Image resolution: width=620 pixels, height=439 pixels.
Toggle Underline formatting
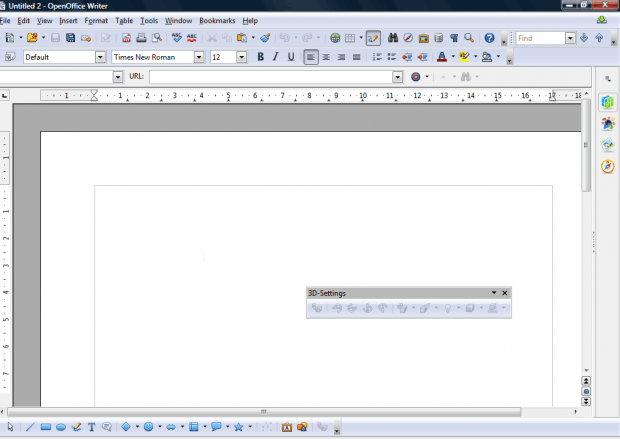pos(291,57)
